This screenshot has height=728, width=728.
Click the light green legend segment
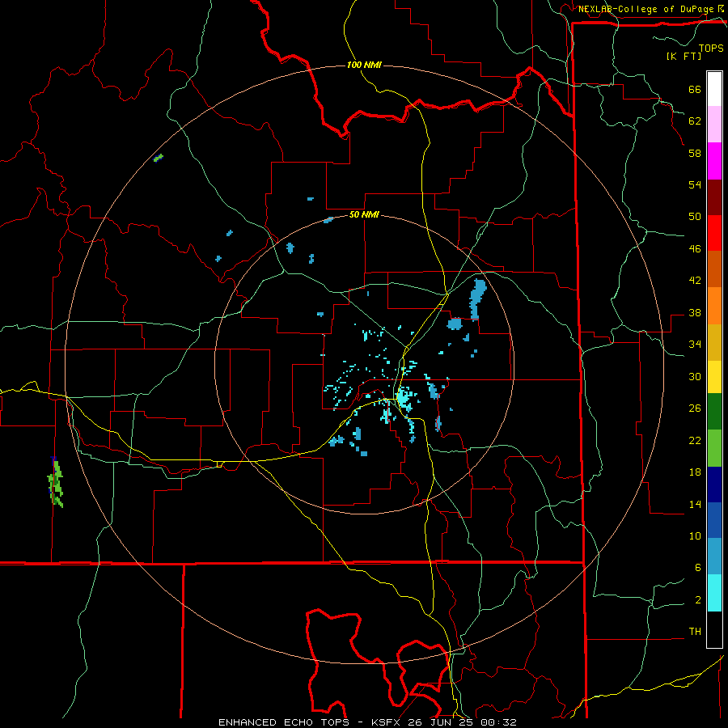[714, 448]
